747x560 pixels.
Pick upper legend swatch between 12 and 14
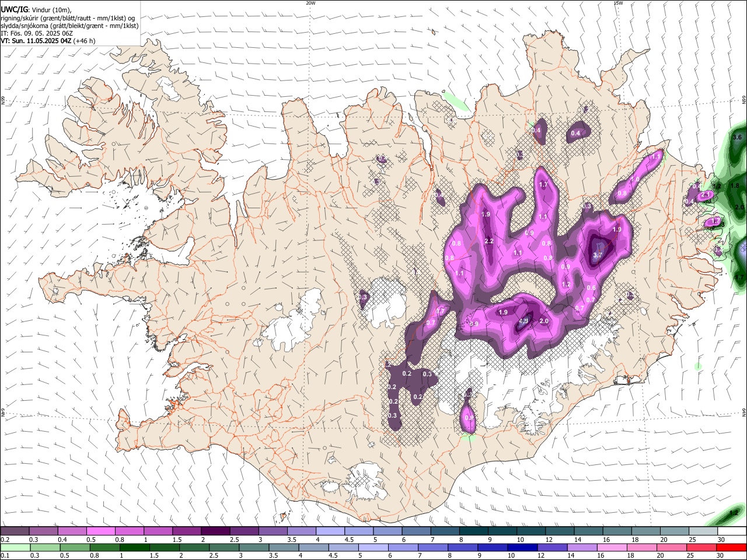point(560,531)
